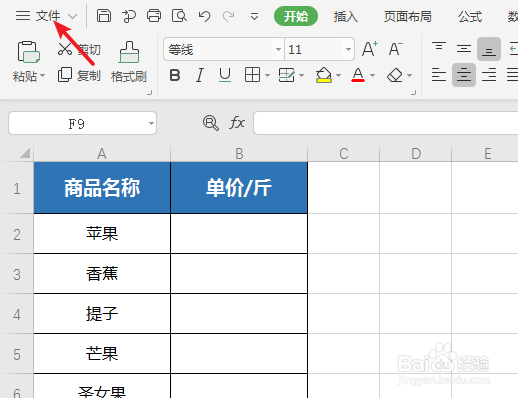
Task: Expand the borders dropdown arrow
Action: coord(267,75)
